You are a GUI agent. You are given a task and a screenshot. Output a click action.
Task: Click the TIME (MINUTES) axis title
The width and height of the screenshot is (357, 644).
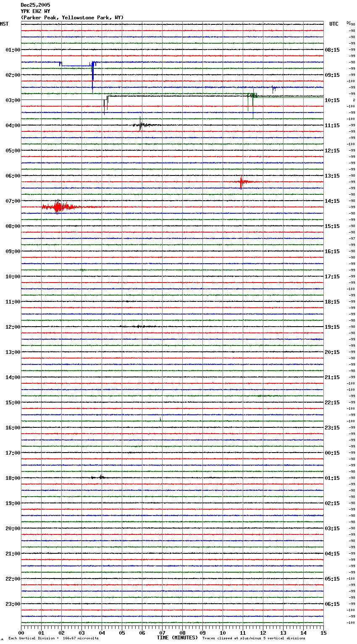point(177,638)
